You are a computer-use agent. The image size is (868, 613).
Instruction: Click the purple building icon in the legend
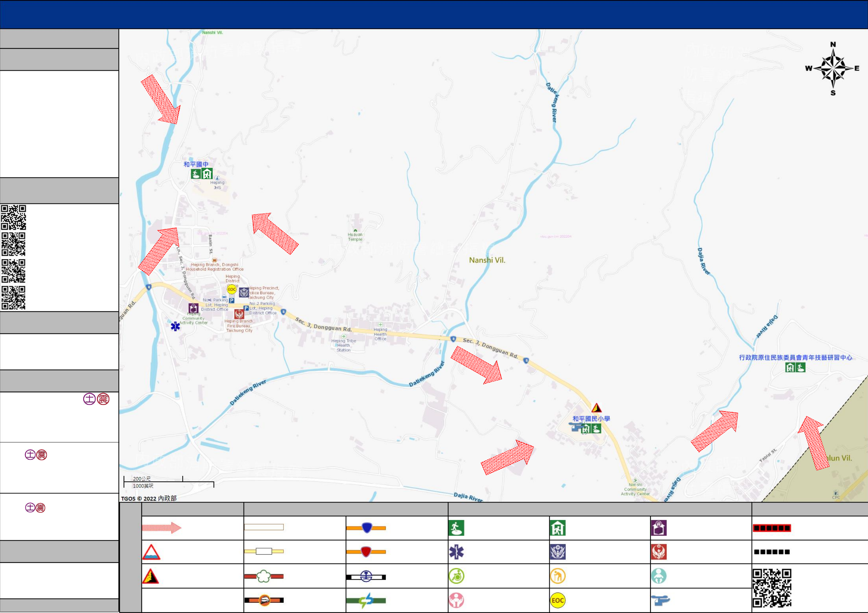(x=659, y=528)
